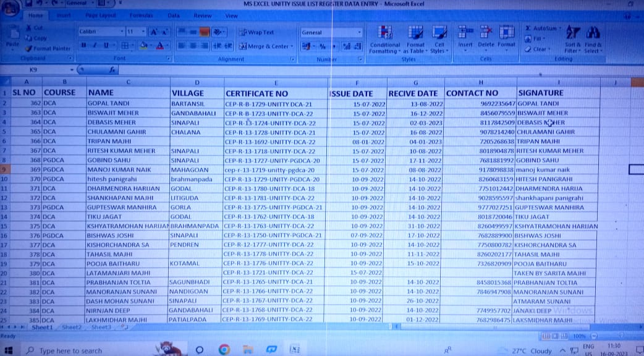644x356 pixels.
Task: Toggle Italic formatting
Action: click(x=95, y=46)
